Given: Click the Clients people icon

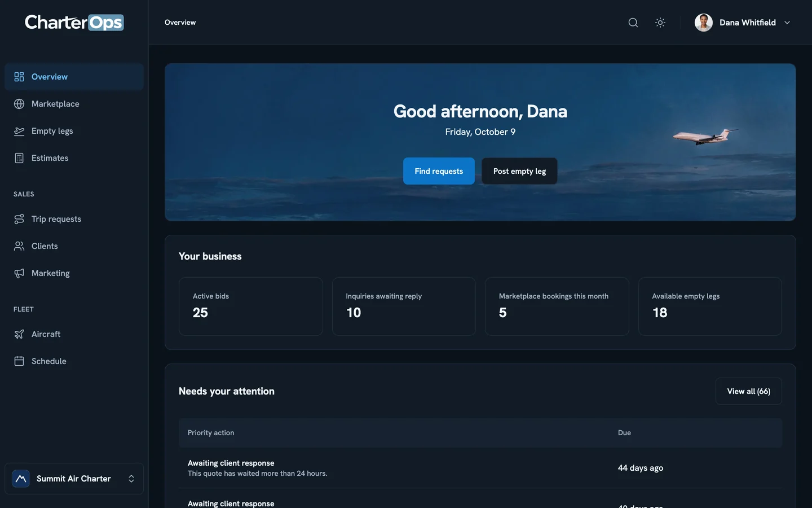Looking at the screenshot, I should (19, 246).
